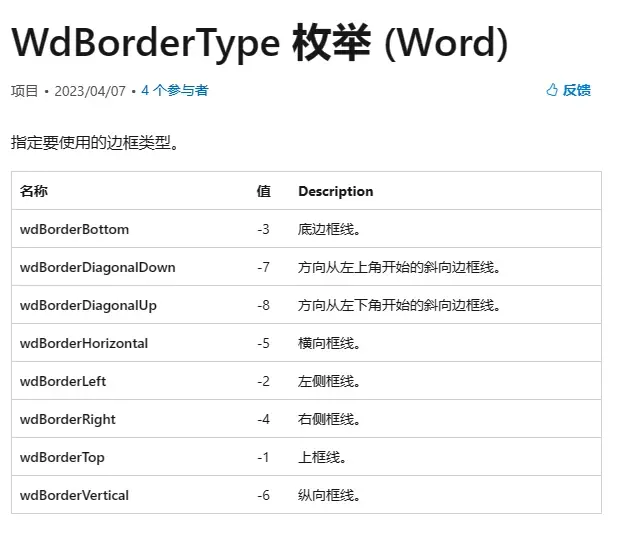The width and height of the screenshot is (629, 536).
Task: Click the description 纵向框线。
Action: 329,495
